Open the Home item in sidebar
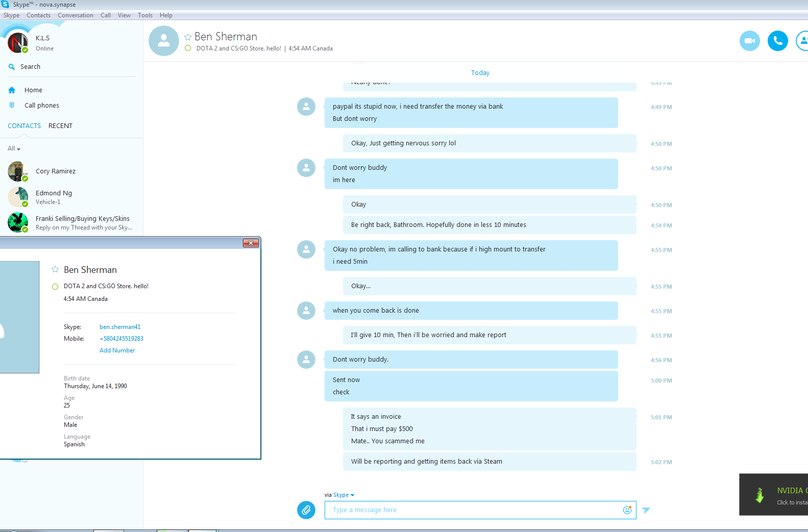 33,90
